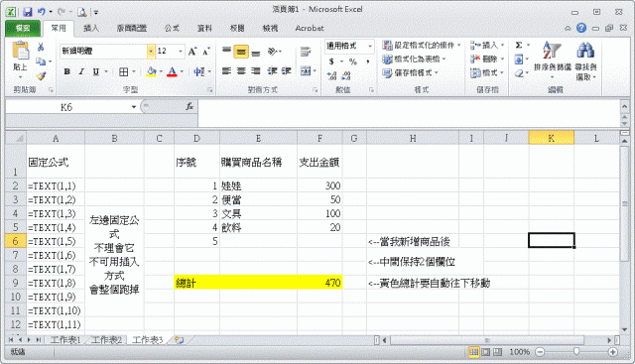
Task: Toggle Bold formatting
Action: tap(66, 72)
